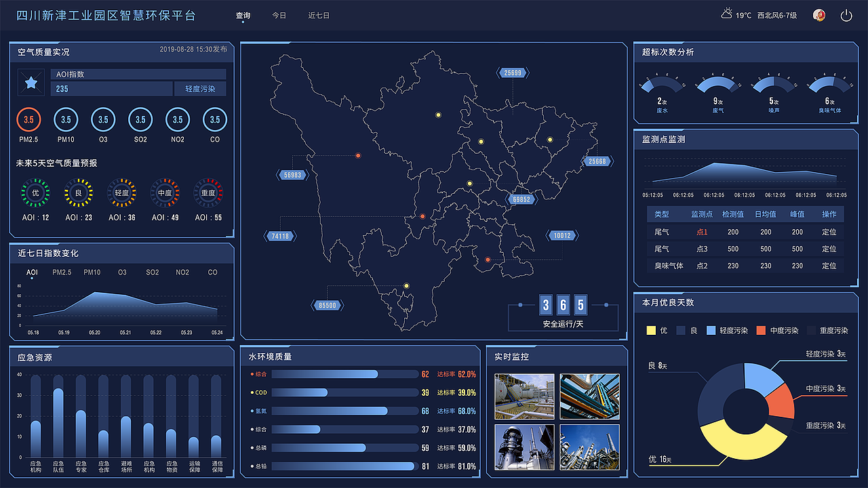
Task: Click 定位 in the 点2 row
Action: 829,266
